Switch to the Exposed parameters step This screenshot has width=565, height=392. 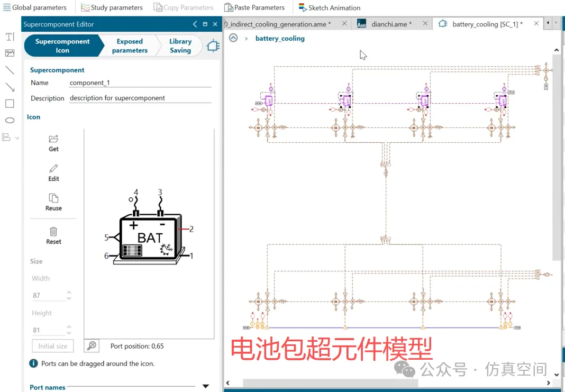tap(130, 46)
